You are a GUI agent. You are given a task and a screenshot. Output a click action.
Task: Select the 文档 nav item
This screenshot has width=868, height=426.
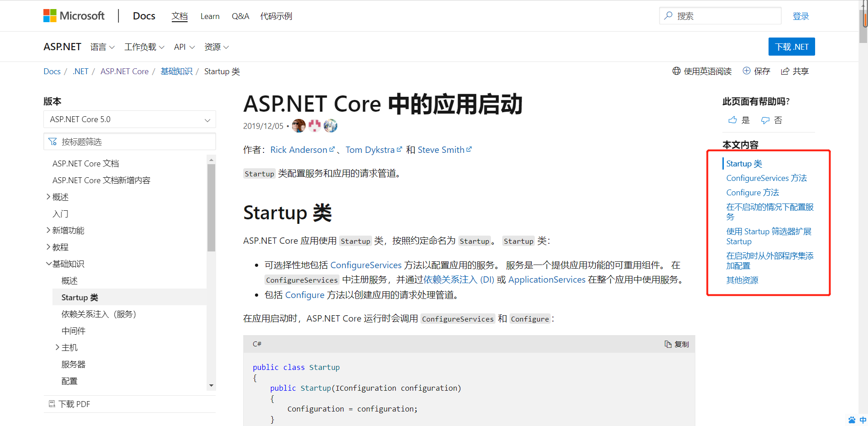click(179, 16)
